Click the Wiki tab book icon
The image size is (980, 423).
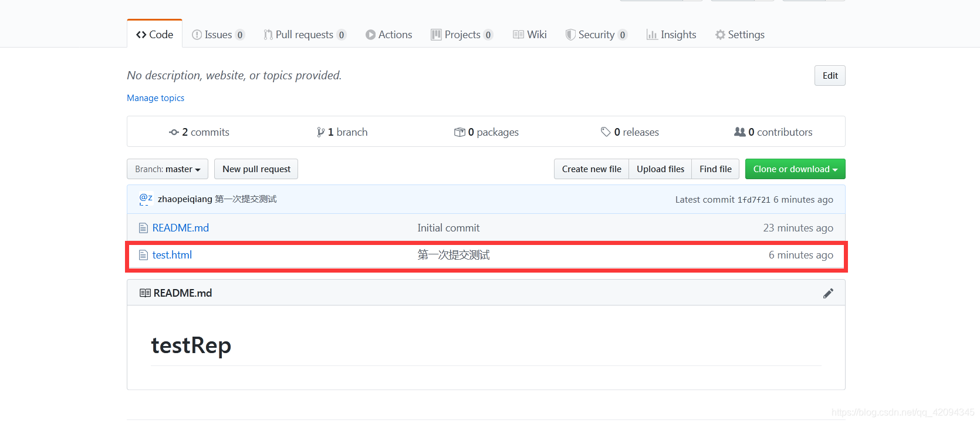[518, 35]
